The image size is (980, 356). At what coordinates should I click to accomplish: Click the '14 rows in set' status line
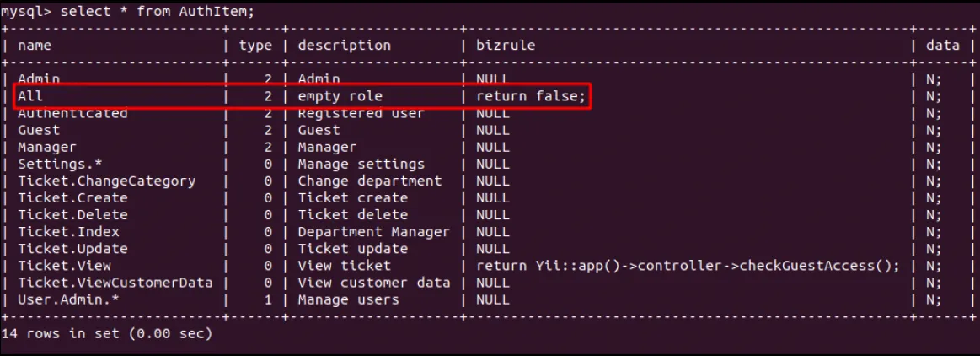point(107,333)
